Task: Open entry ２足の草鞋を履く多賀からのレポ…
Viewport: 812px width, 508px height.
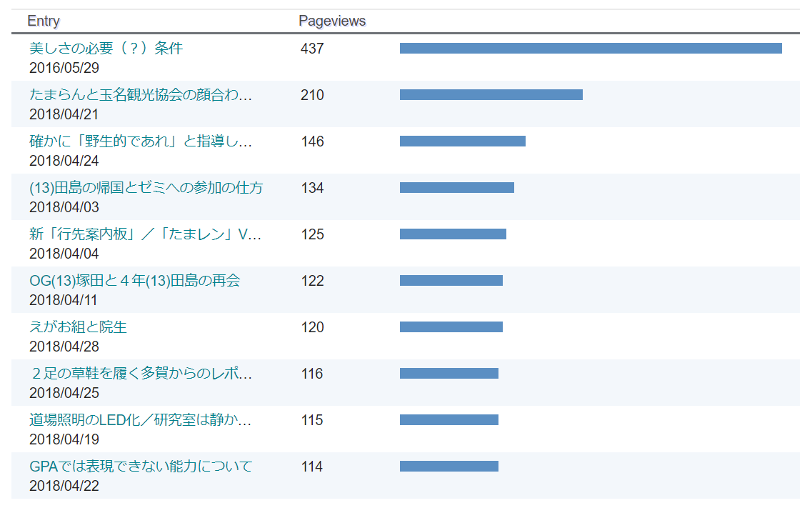Action: (141, 374)
